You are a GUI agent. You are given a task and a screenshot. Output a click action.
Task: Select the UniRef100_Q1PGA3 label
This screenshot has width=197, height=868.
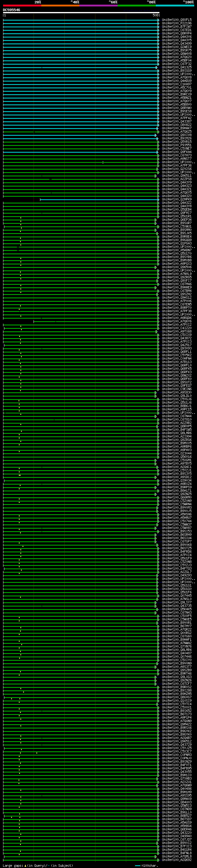pos(177,243)
